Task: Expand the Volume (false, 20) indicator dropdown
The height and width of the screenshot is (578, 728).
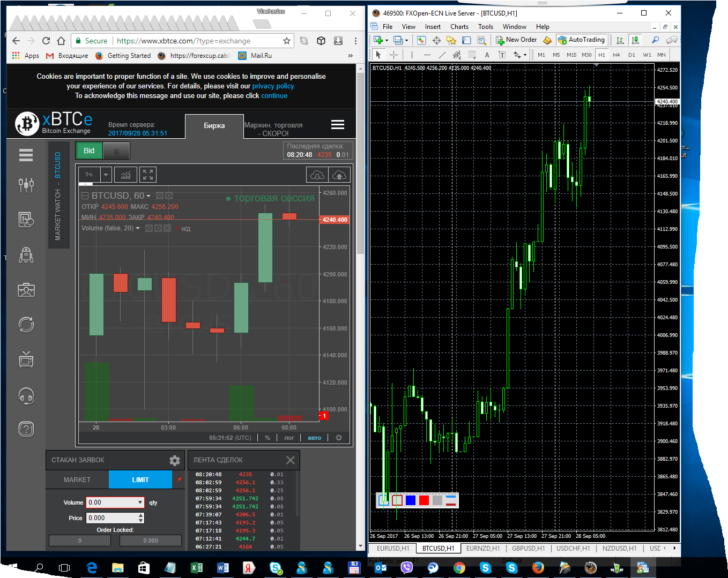Action: (138, 228)
